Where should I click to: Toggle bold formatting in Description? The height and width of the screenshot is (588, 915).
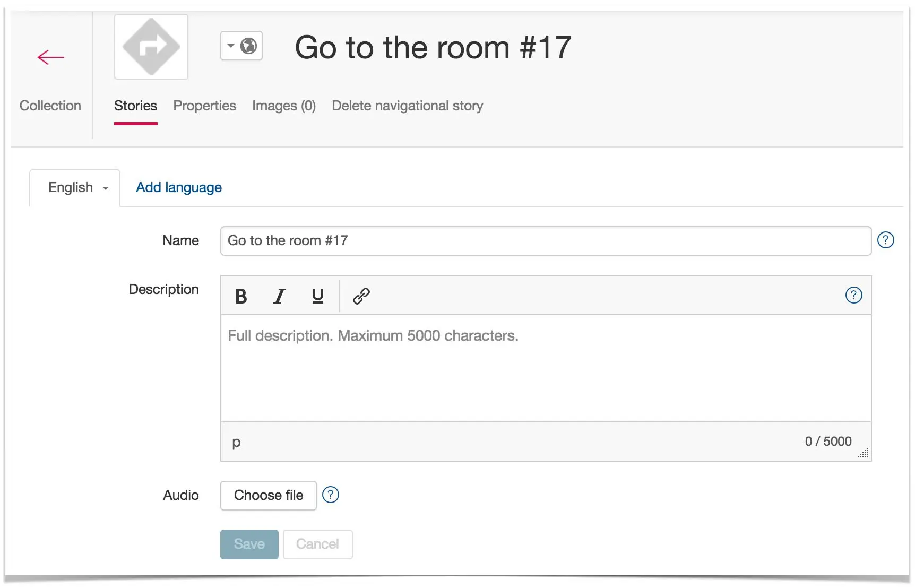coord(241,296)
